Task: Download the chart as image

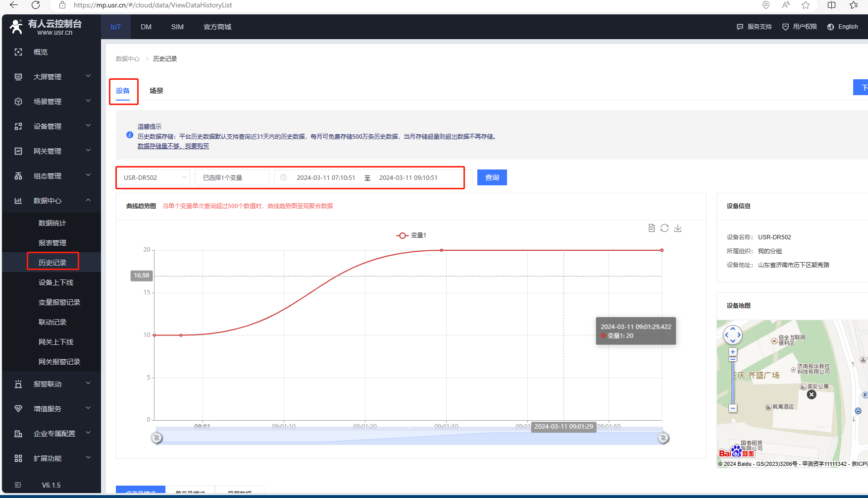Action: coord(678,228)
